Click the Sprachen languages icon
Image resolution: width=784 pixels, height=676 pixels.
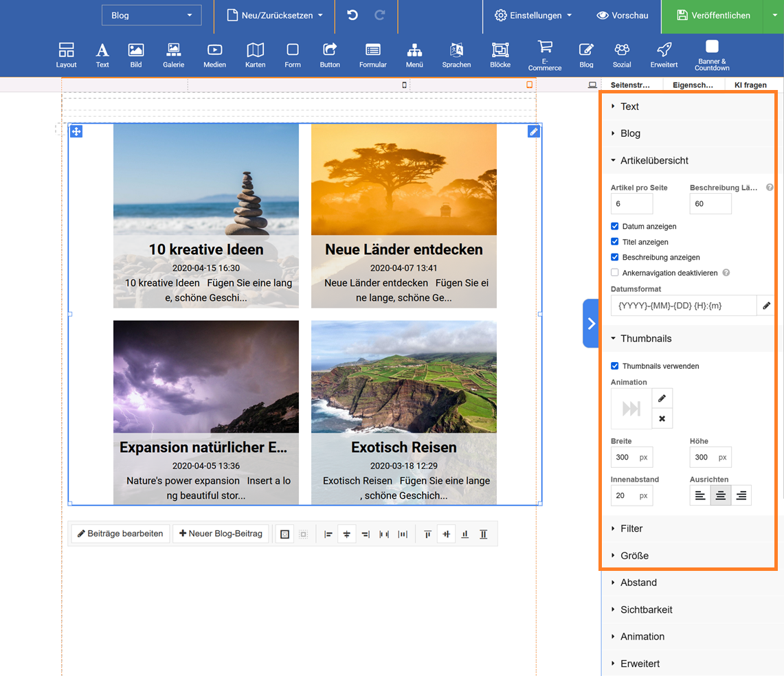click(x=456, y=55)
